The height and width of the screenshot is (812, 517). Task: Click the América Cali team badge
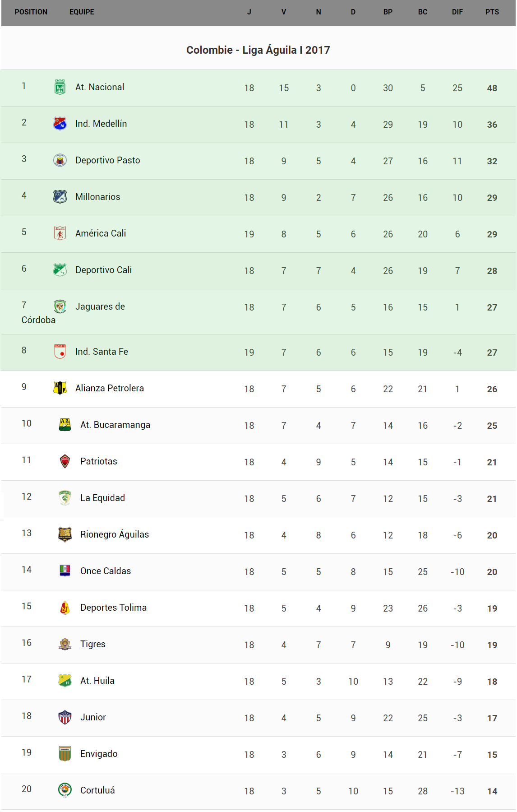(x=60, y=233)
